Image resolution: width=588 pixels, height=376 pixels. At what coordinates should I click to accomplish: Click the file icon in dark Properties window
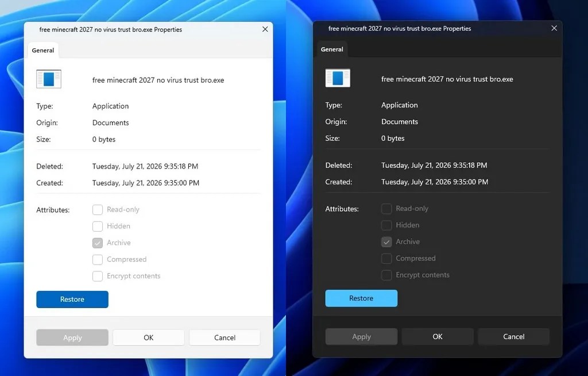(x=338, y=78)
